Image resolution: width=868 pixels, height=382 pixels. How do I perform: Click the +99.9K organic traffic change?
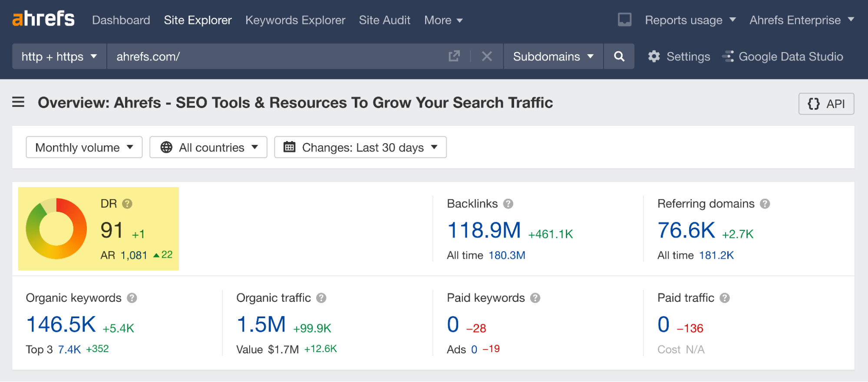point(312,329)
